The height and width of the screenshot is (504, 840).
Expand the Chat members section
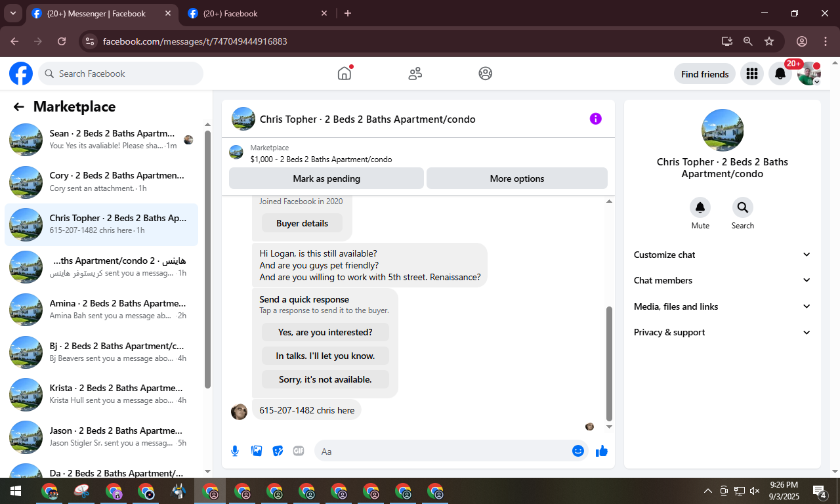click(723, 280)
